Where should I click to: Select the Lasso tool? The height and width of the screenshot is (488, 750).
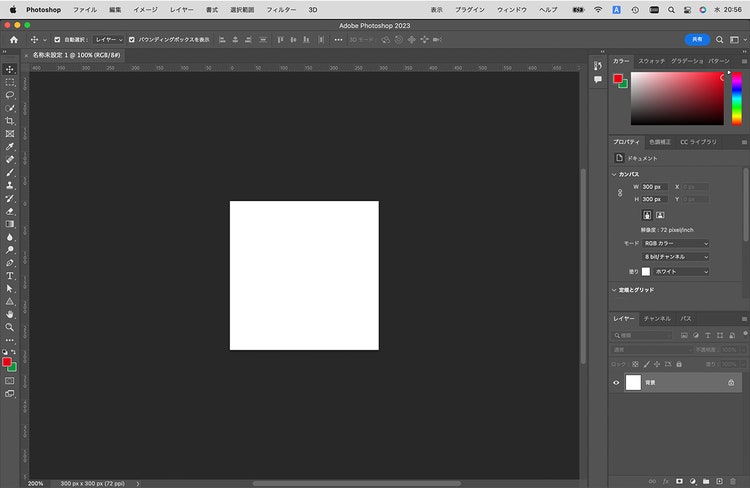point(10,95)
